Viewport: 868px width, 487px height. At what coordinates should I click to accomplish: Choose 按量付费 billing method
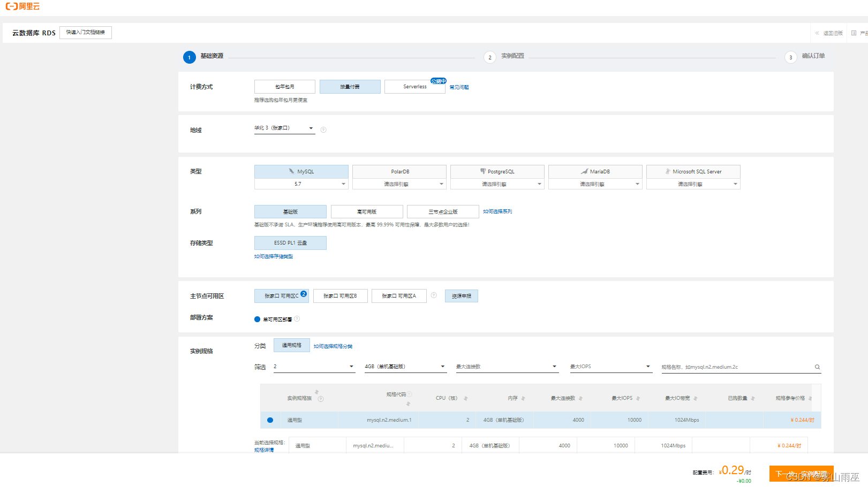click(x=350, y=87)
